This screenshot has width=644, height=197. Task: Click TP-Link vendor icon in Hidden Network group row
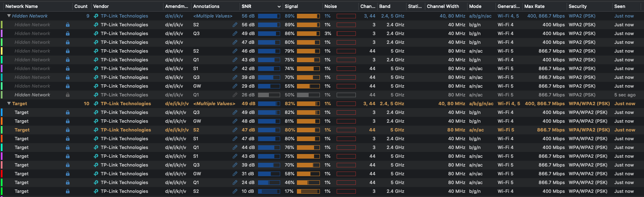(96, 16)
